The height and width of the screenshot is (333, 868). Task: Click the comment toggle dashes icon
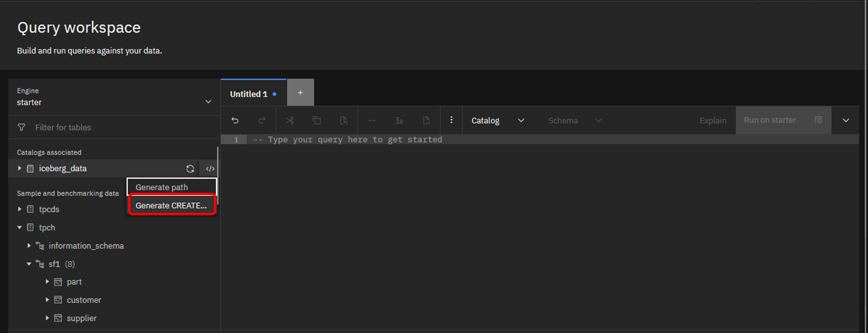coord(372,121)
